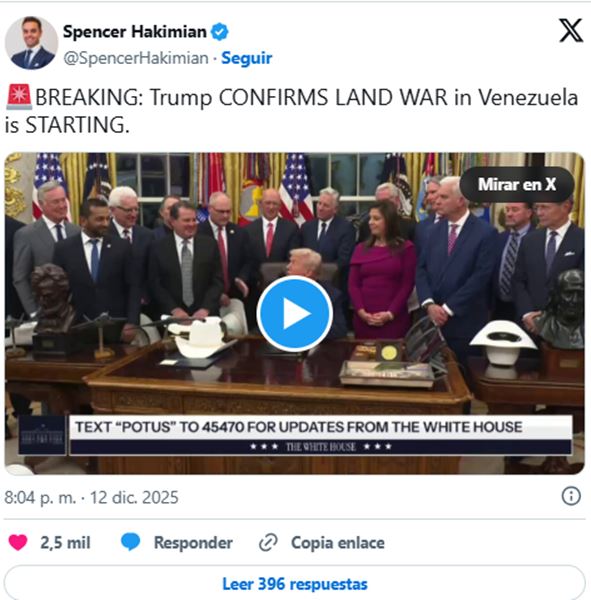Open the @SpencerHakimian handle
The image size is (591, 600).
[136, 58]
